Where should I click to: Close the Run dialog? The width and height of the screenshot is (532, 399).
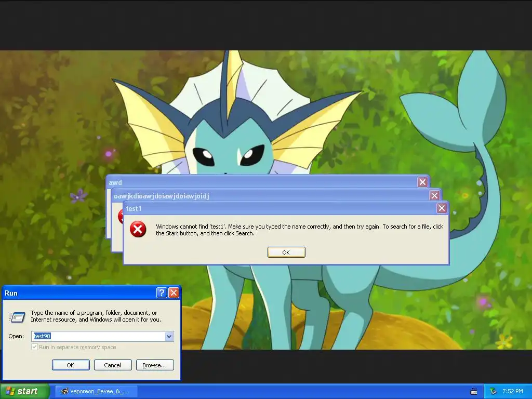pyautogui.click(x=174, y=293)
